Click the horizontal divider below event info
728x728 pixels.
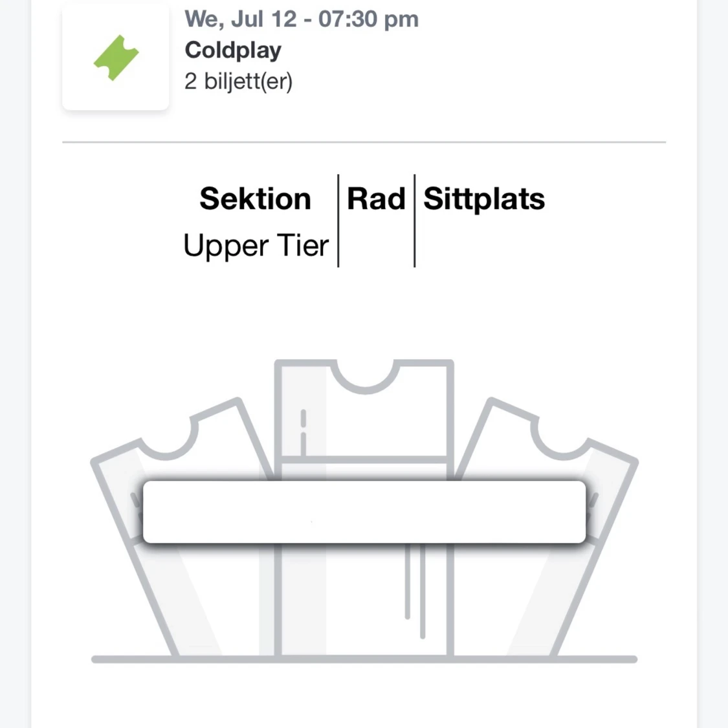point(364,142)
